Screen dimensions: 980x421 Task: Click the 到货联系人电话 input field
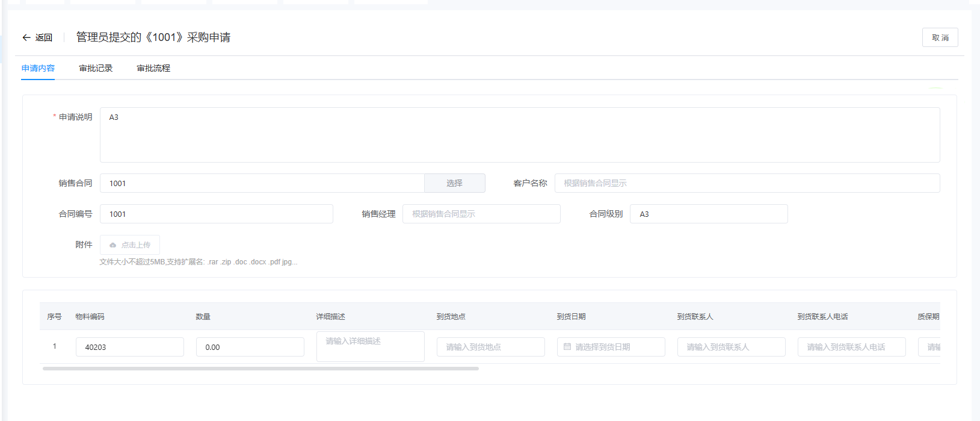point(851,347)
